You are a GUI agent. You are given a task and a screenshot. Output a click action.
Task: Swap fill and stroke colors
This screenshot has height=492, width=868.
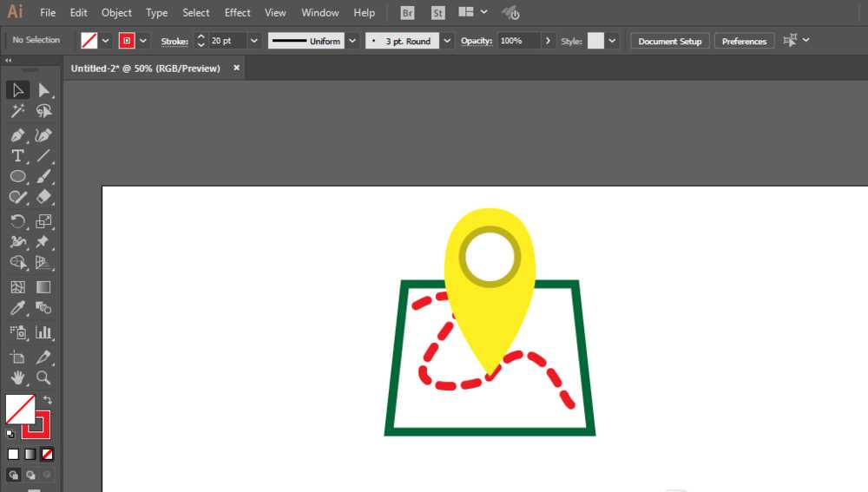48,399
